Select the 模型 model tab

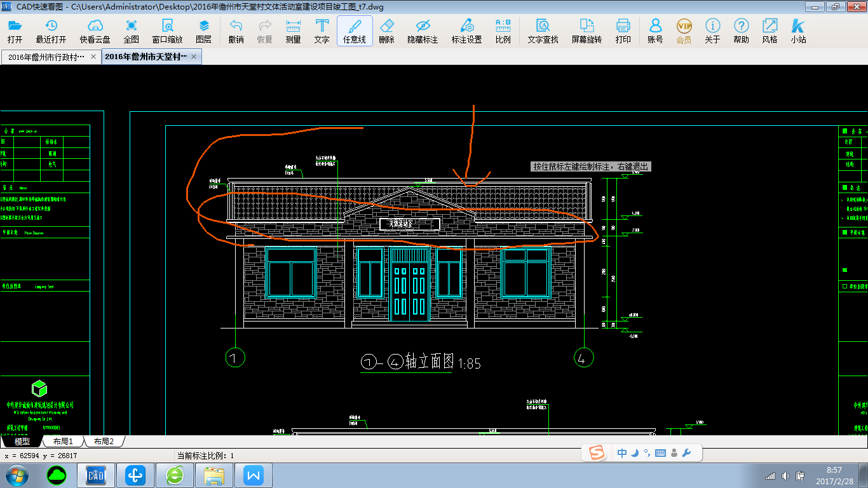point(22,441)
